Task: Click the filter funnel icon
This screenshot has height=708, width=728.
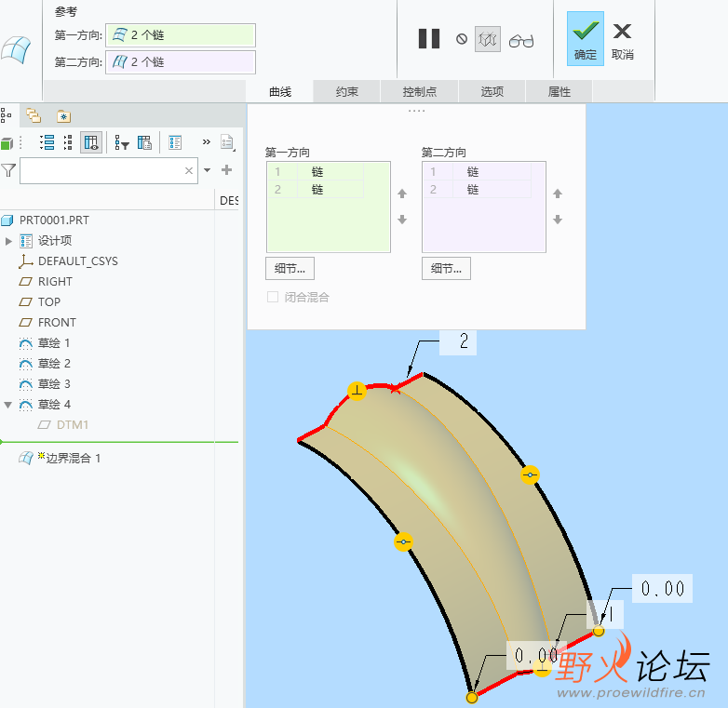Action: click(x=8, y=170)
